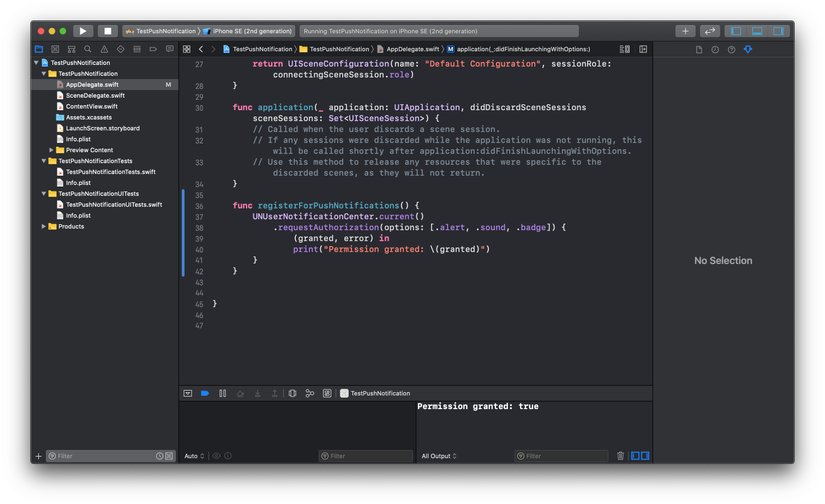Open the All Output dropdown
The height and width of the screenshot is (504, 825).
tap(439, 456)
